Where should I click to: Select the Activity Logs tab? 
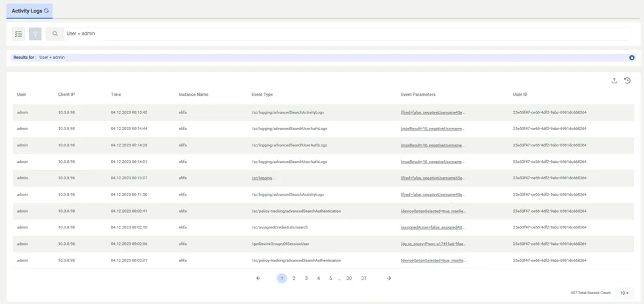(x=30, y=11)
